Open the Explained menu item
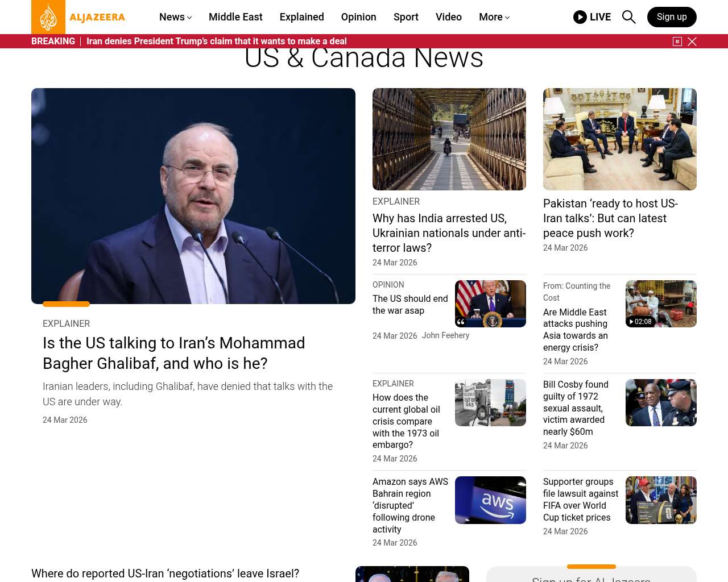Image resolution: width=728 pixels, height=582 pixels. coord(301,17)
